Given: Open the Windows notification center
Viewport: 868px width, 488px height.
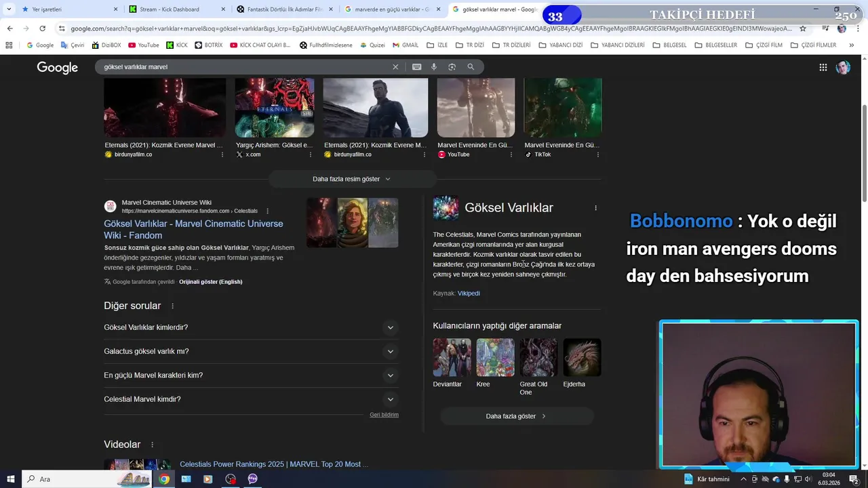Looking at the screenshot, I should 854,479.
